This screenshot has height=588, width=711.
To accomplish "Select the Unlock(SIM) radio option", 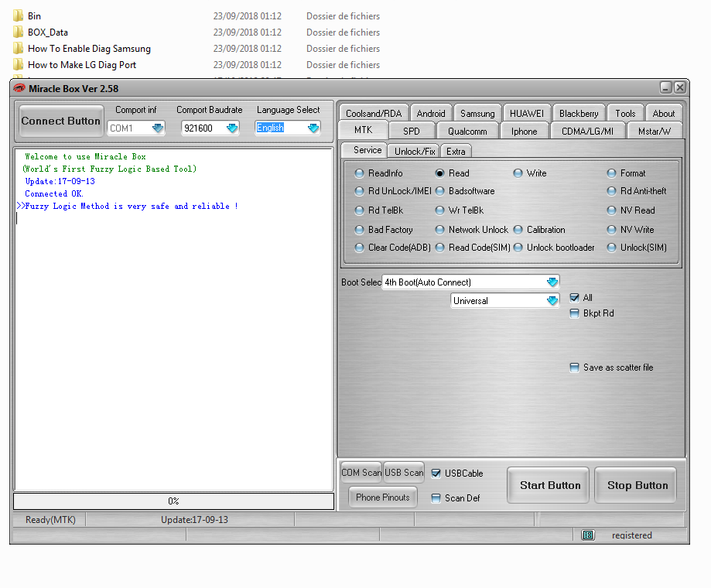I will (611, 248).
